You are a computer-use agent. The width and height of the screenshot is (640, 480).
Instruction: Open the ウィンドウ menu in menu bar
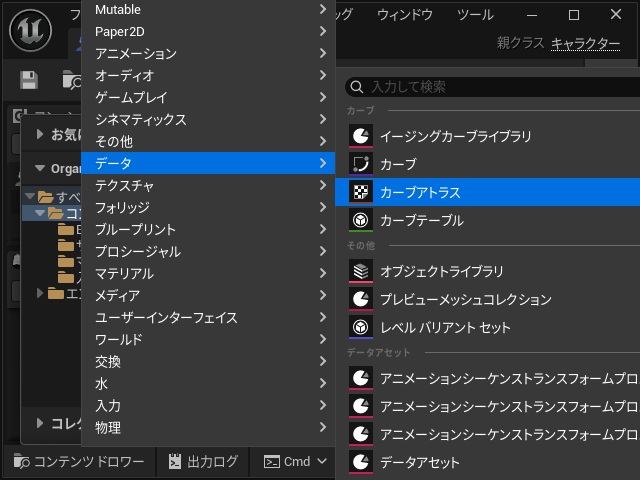coord(405,15)
